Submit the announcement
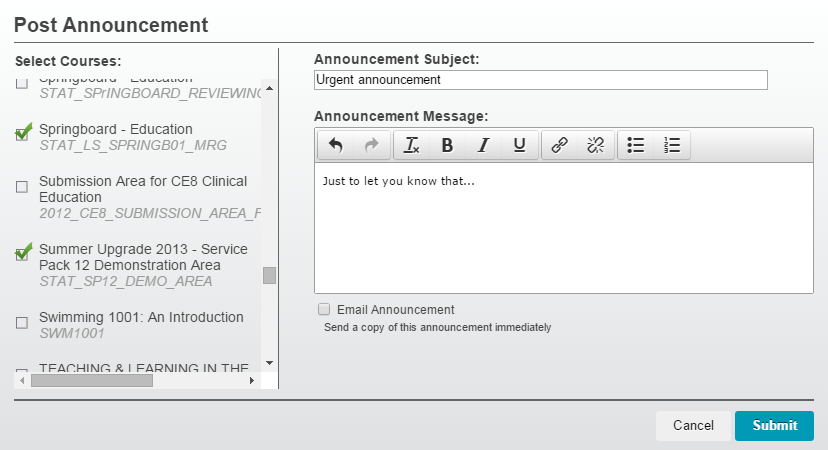The width and height of the screenshot is (828, 450). tap(774, 426)
